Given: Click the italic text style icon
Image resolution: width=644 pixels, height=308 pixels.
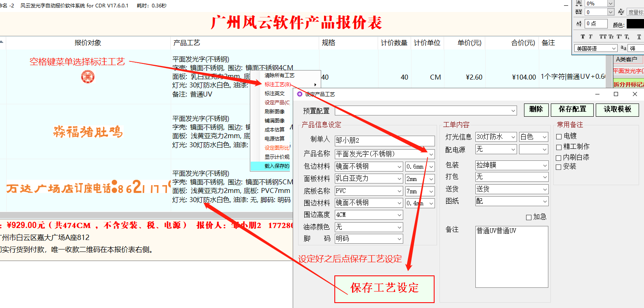Looking at the screenshot, I should pos(590,36).
